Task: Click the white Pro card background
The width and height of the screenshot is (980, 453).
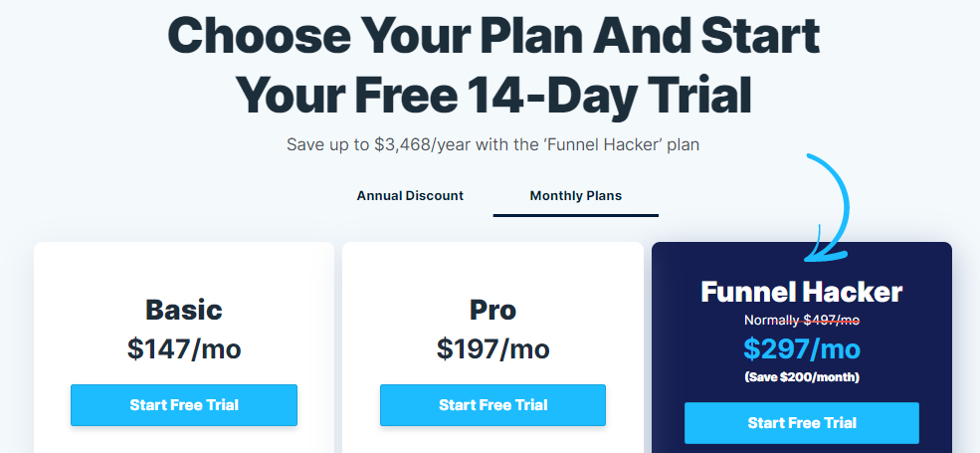Action: [x=493, y=269]
